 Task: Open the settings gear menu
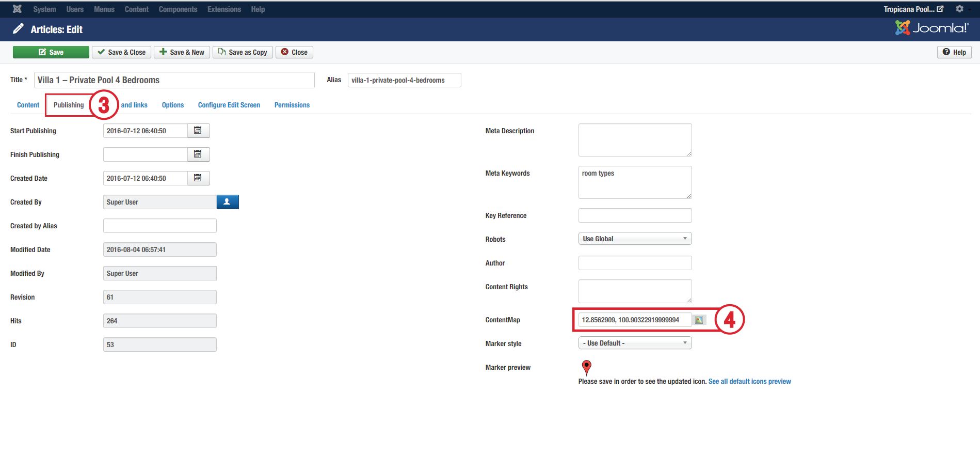click(959, 9)
